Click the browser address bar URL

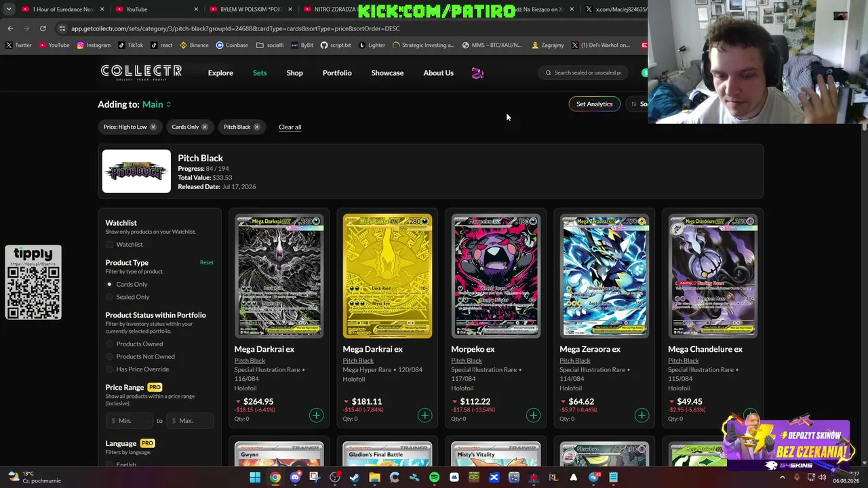coord(235,28)
